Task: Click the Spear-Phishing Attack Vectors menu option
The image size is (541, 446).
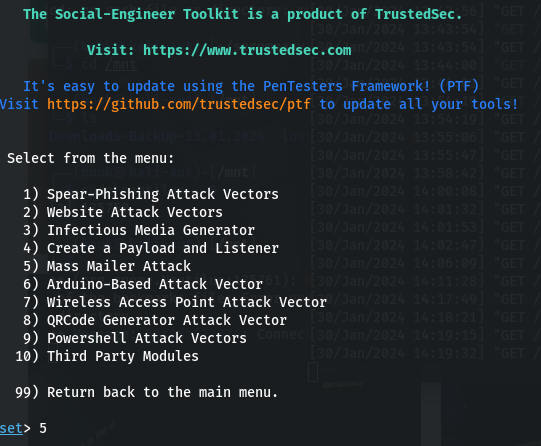Action: (151, 195)
